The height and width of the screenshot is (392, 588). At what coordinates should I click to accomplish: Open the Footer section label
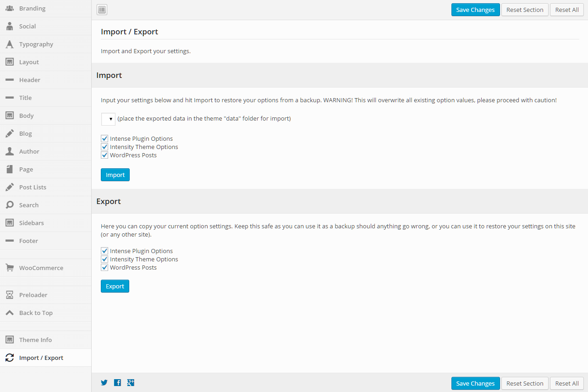(28, 241)
